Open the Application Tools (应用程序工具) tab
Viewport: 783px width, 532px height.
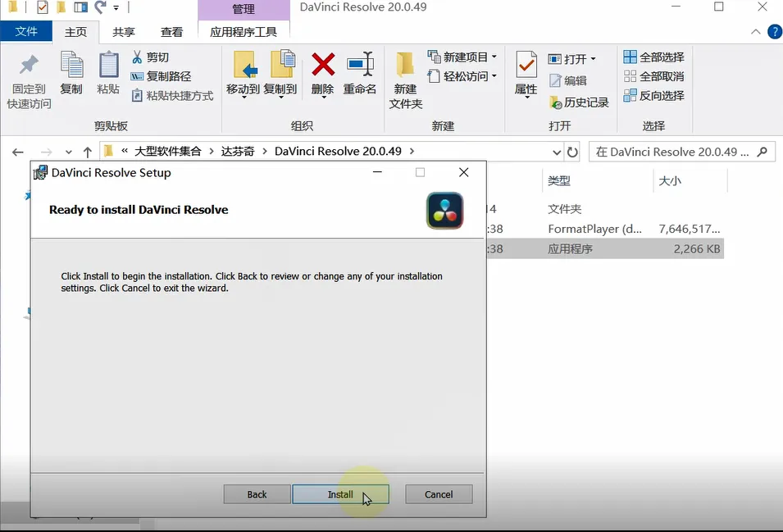pos(244,32)
